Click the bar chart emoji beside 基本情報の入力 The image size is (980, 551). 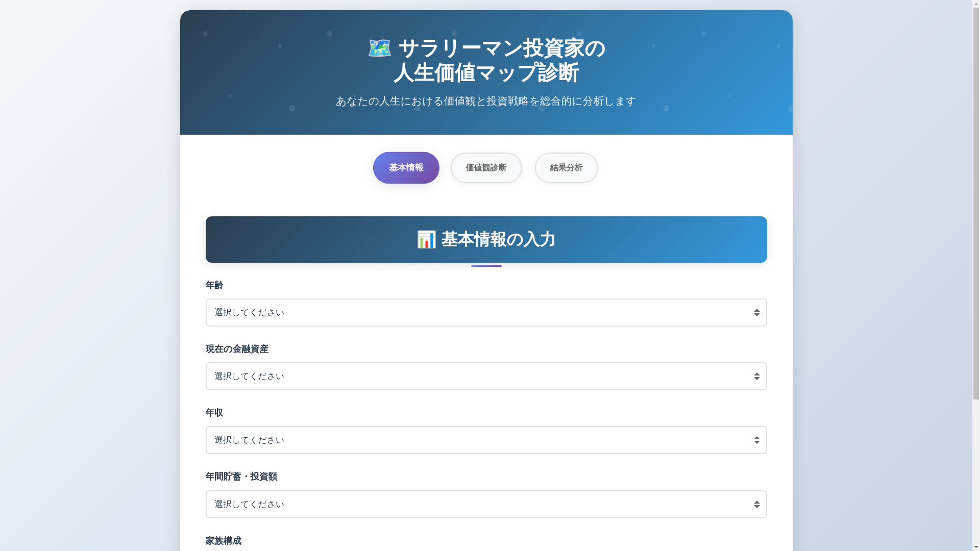tap(426, 239)
